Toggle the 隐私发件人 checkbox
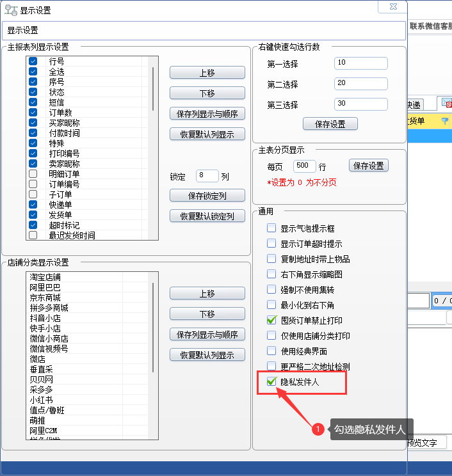 [x=271, y=381]
